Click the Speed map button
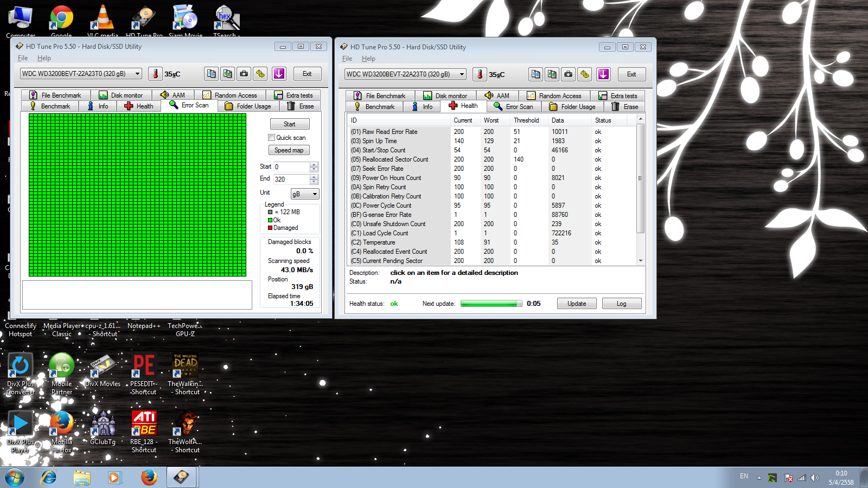868x488 pixels. tap(289, 150)
